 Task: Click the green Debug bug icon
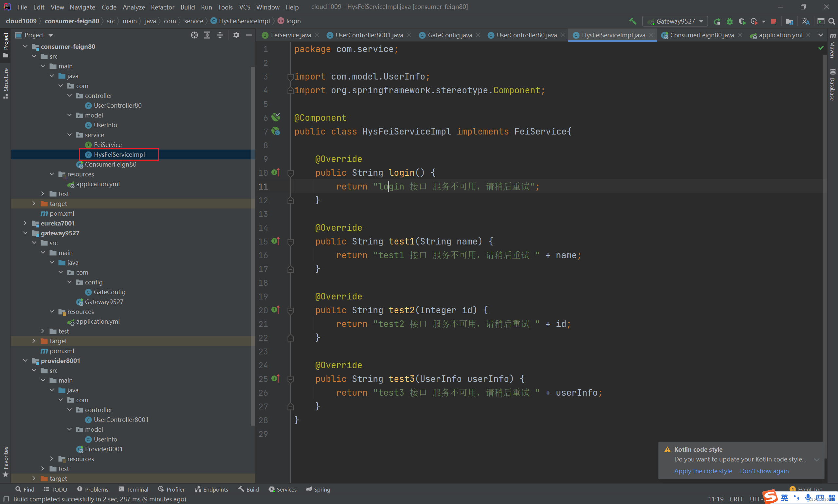[x=729, y=21]
